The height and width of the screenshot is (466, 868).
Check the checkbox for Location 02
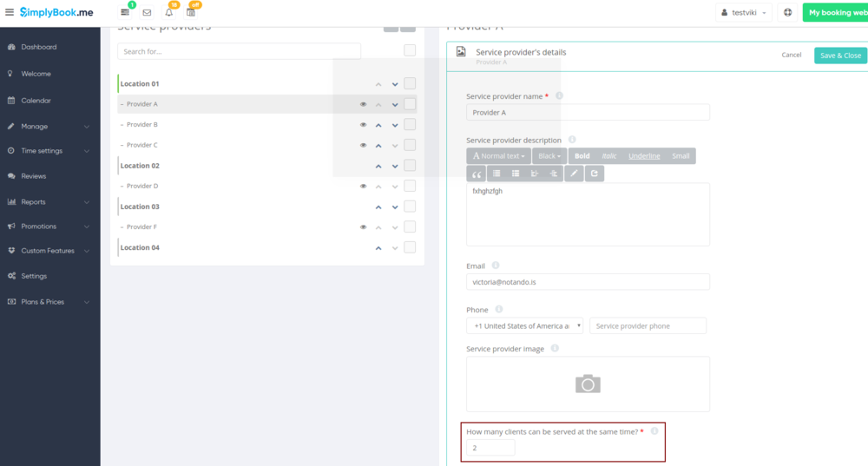point(410,166)
